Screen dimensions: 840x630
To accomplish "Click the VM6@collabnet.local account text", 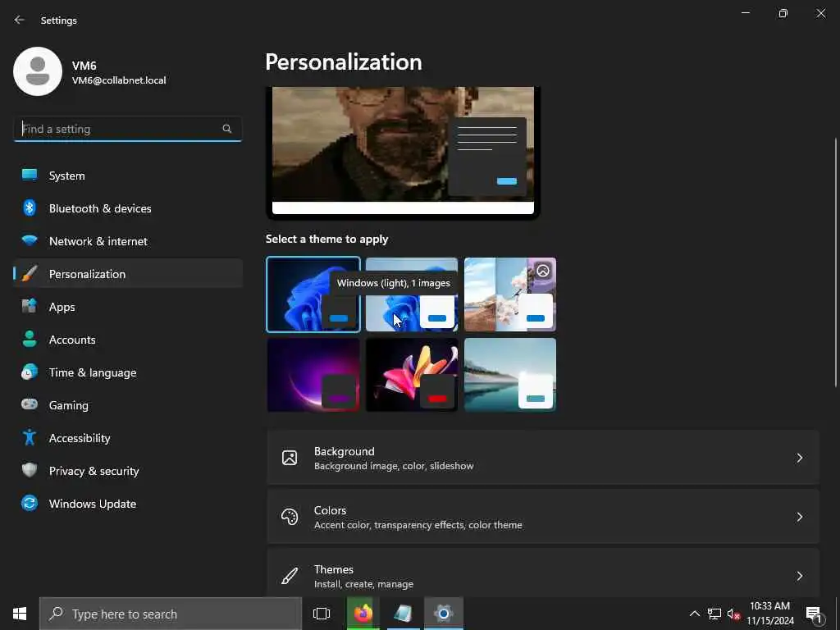I will click(x=119, y=80).
